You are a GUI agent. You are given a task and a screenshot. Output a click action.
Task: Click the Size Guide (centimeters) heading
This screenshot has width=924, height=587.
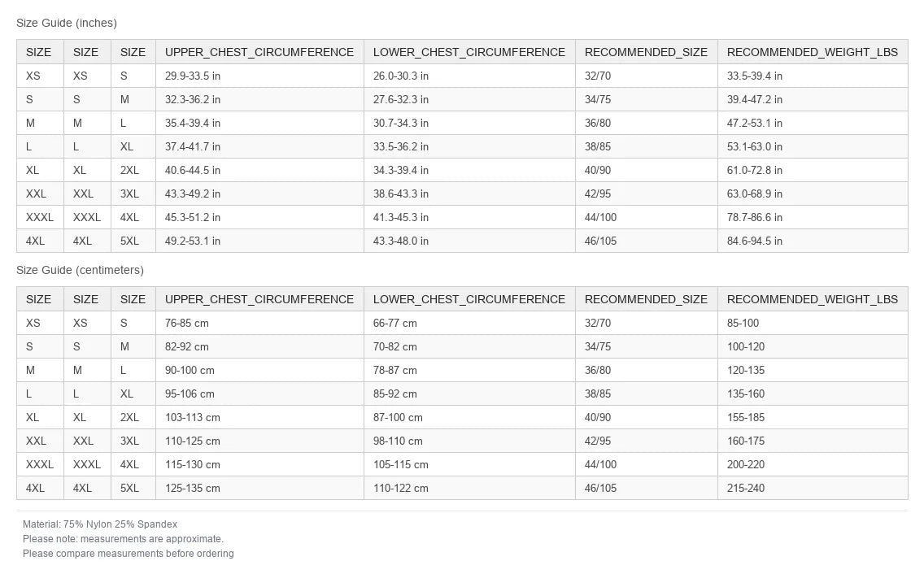[81, 270]
